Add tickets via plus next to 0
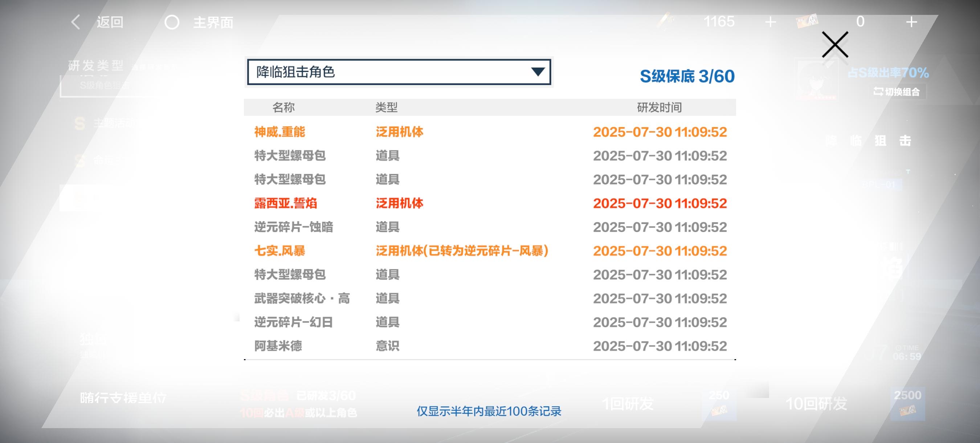Image resolution: width=980 pixels, height=443 pixels. pyautogui.click(x=911, y=22)
